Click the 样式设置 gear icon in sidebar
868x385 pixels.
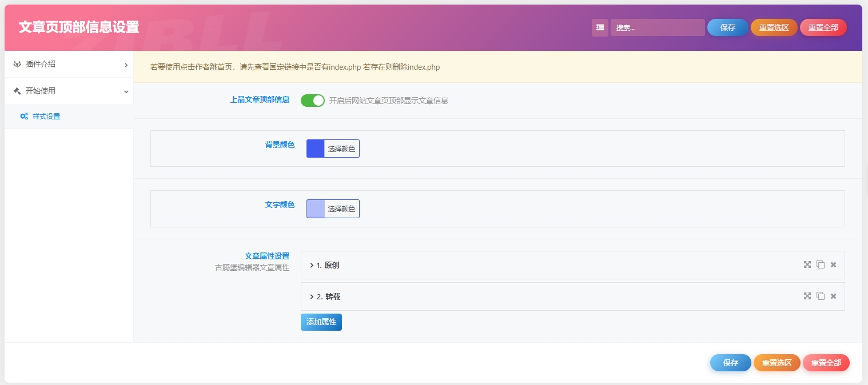click(x=23, y=116)
